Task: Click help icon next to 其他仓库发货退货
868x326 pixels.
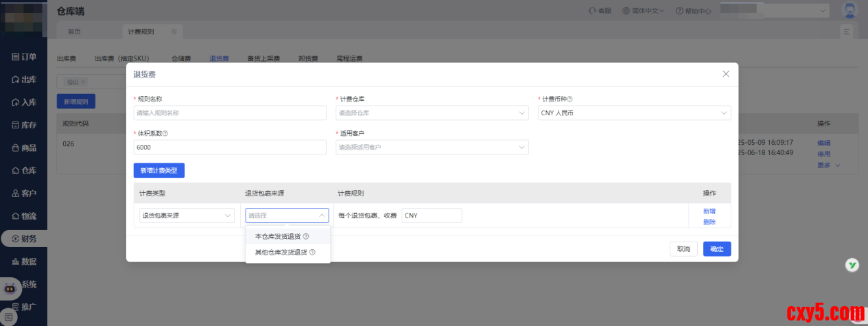Action: tap(312, 253)
